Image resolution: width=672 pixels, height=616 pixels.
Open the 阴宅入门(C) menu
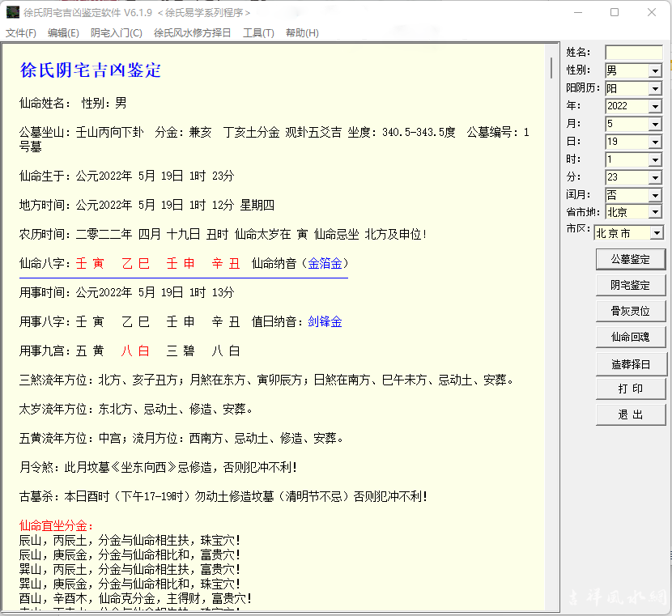117,33
